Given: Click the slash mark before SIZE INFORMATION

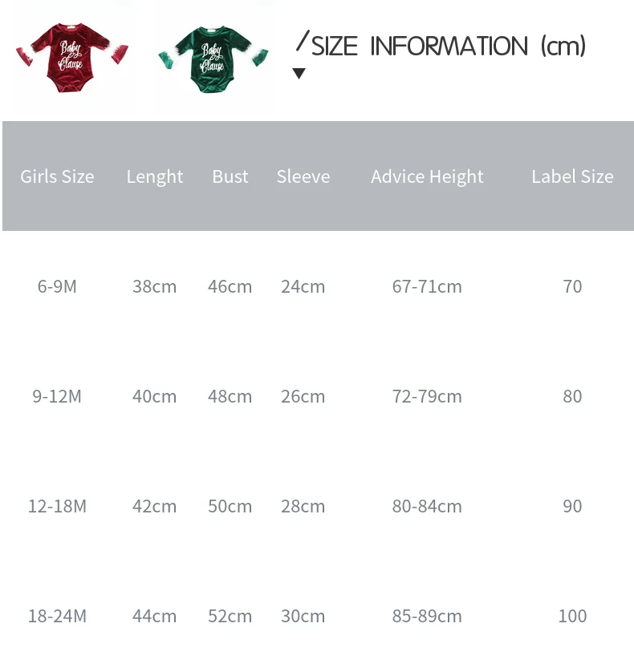Looking at the screenshot, I should tap(303, 40).
